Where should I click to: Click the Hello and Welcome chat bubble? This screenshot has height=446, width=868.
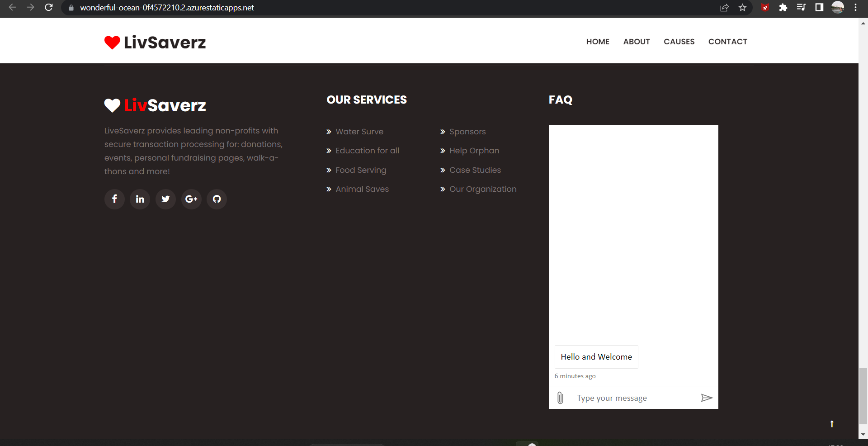tap(596, 357)
